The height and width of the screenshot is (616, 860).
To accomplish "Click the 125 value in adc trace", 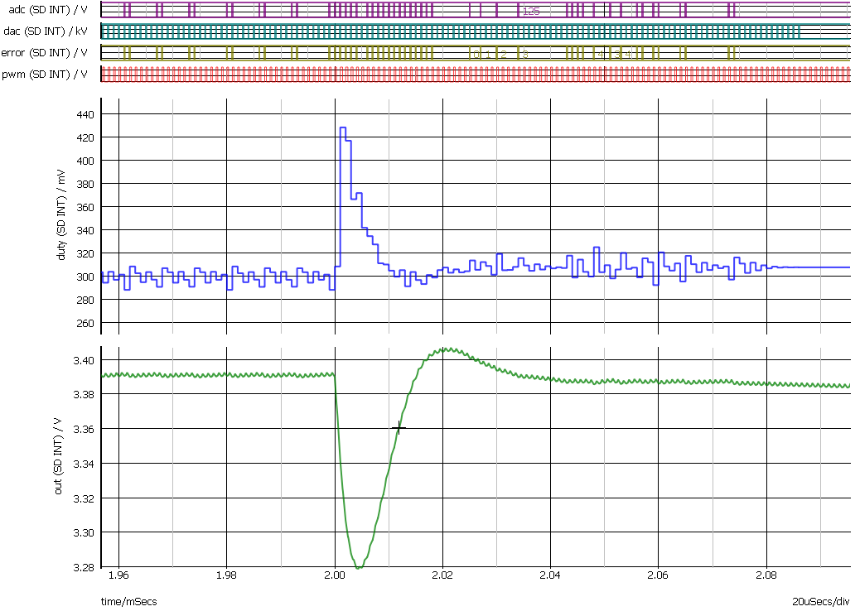I will coord(531,12).
